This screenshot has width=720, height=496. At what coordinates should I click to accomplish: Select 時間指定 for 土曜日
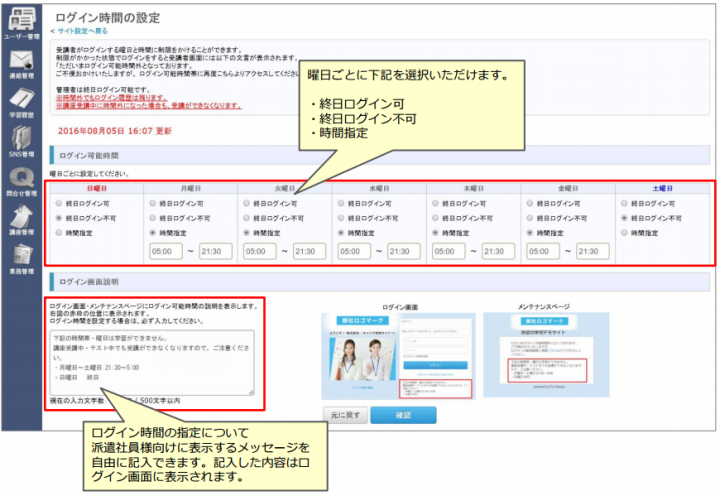[x=624, y=232]
